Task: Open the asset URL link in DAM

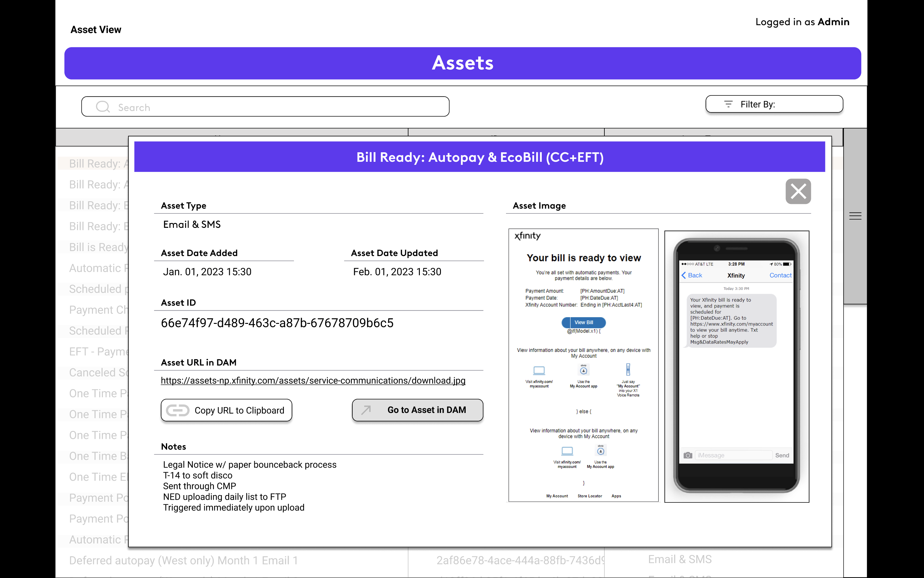Action: (x=313, y=380)
